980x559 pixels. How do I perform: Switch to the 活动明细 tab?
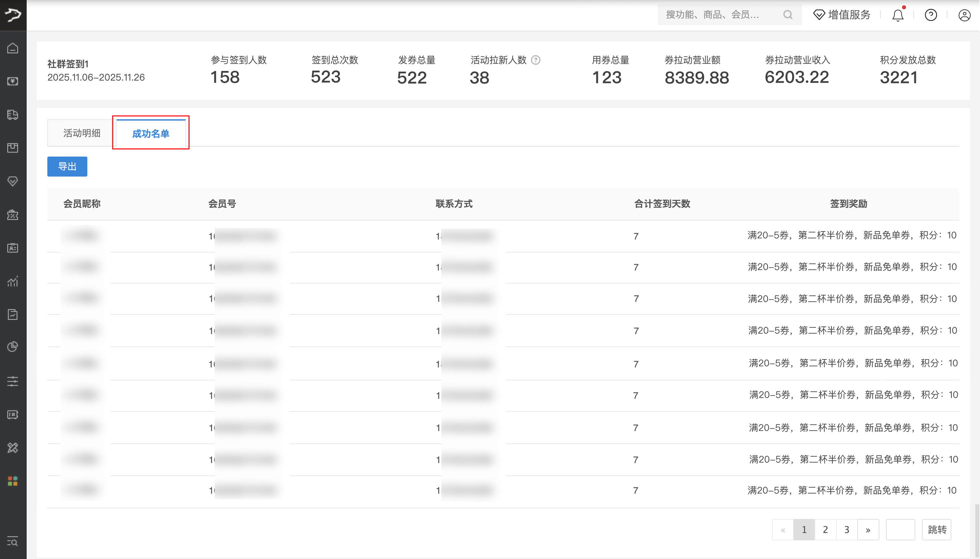coord(81,133)
